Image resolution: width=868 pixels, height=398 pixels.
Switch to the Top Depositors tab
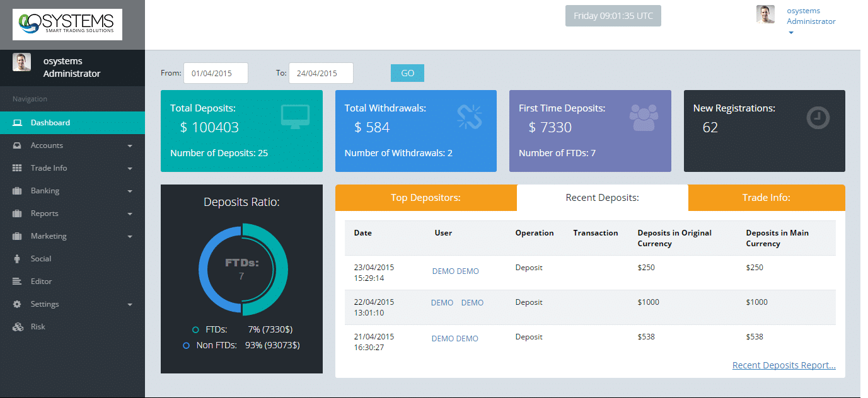(x=425, y=198)
